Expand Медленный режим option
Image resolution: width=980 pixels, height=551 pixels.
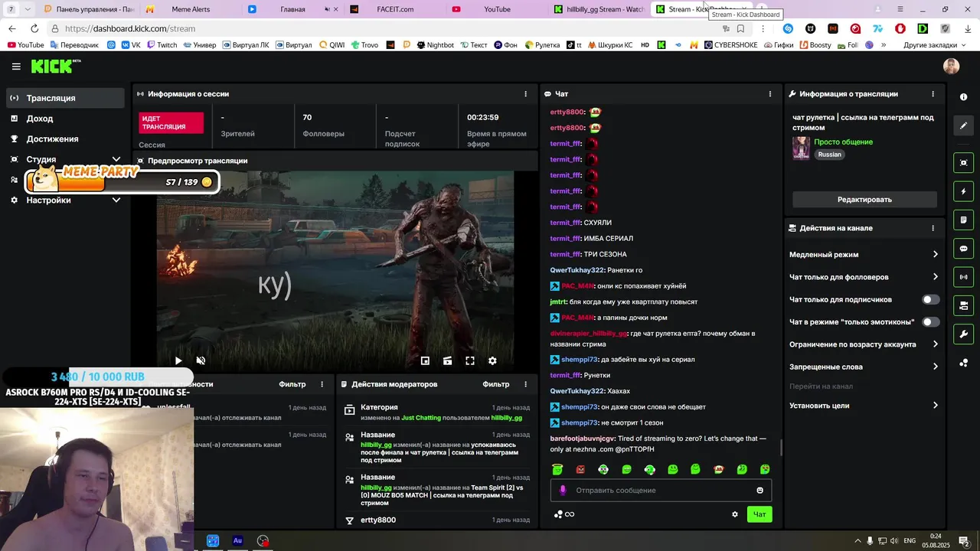pyautogui.click(x=864, y=255)
